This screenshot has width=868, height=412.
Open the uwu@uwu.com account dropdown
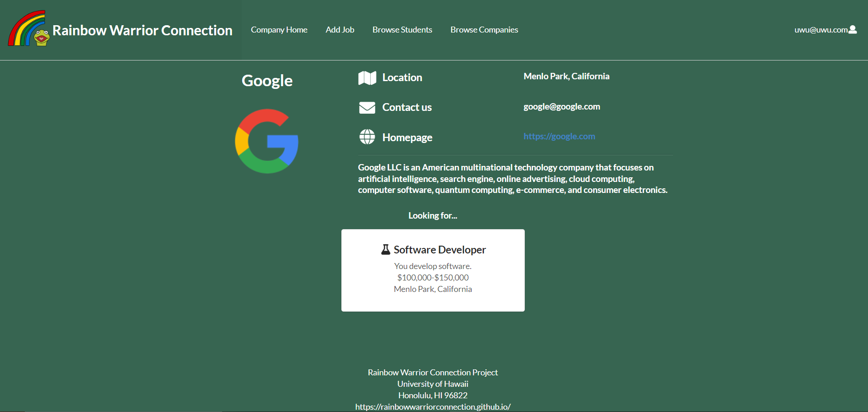[x=825, y=30]
